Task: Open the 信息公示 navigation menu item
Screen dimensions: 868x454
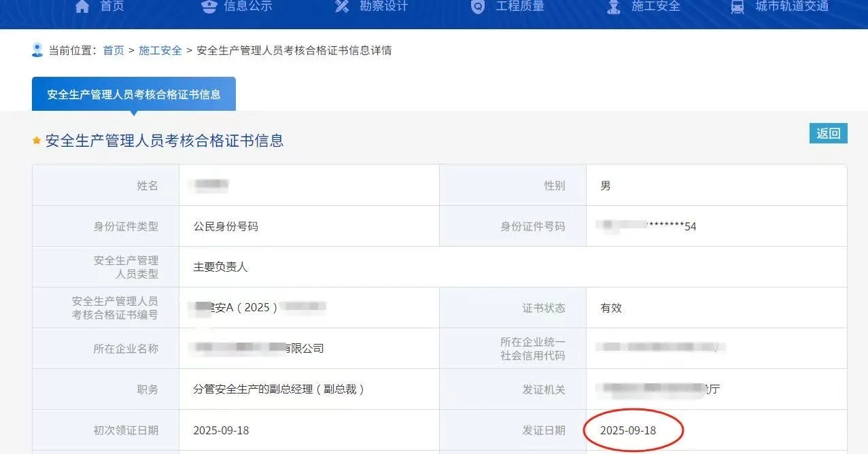Action: tap(248, 6)
